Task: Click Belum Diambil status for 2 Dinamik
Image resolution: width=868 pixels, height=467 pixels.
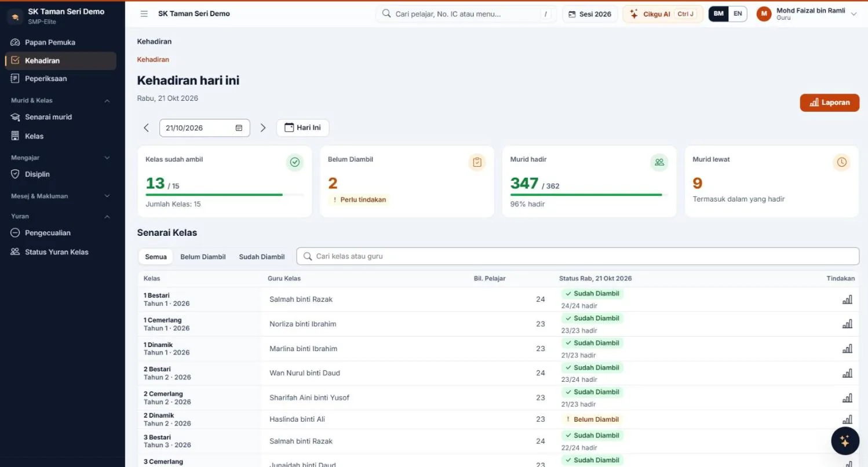Action: (592, 419)
